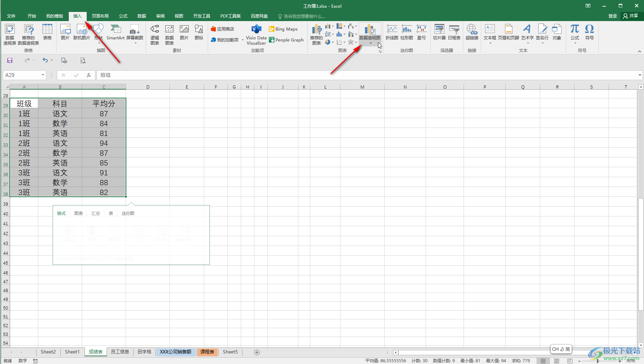Expand the formula bar
Image resolution: width=644 pixels, height=364 pixels.
640,75
